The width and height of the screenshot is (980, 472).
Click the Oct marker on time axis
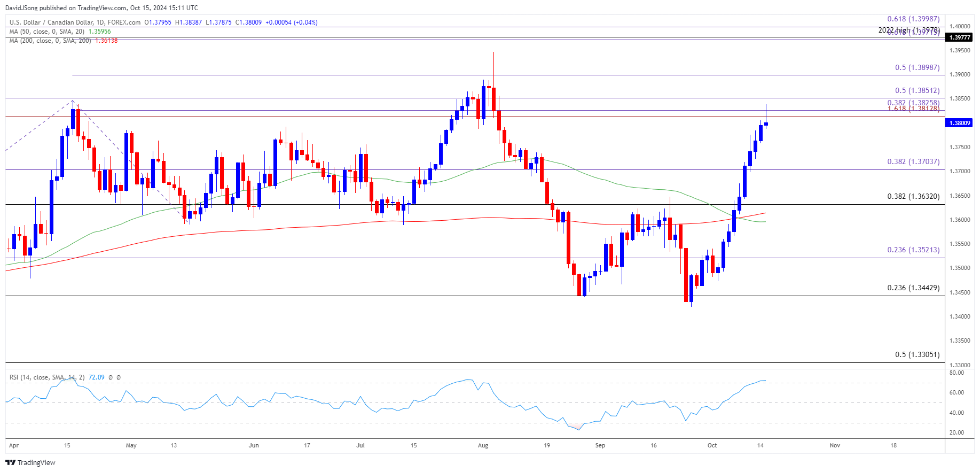712,445
